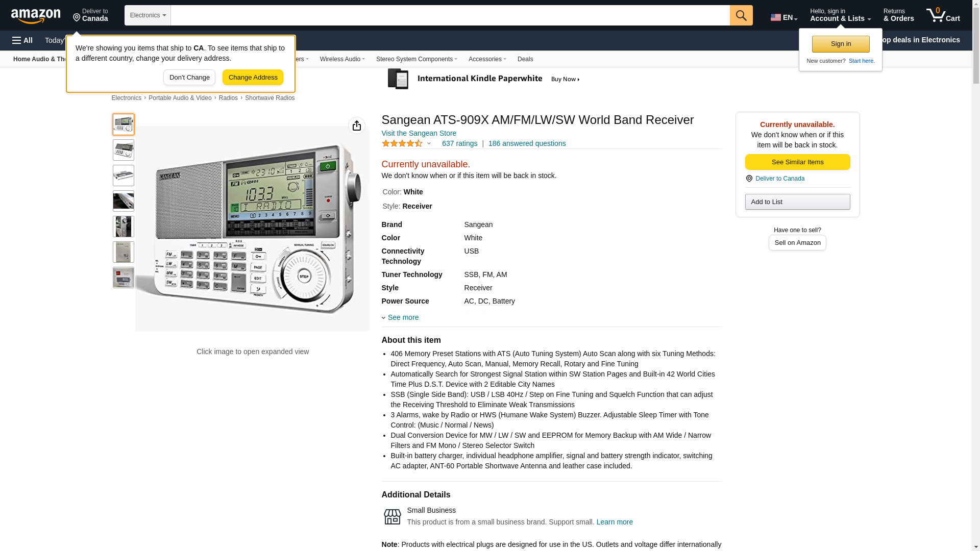Open the shopping cart icon
The width and height of the screenshot is (980, 551).
point(942,15)
